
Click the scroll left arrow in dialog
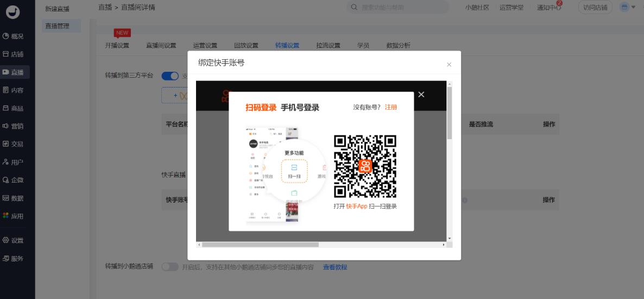(199, 245)
